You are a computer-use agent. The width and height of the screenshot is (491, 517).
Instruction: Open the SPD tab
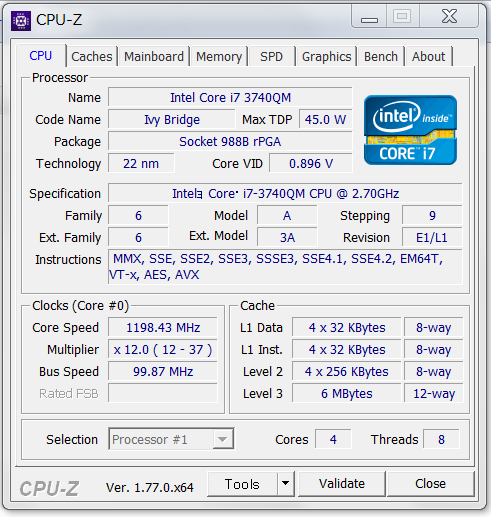pos(271,56)
